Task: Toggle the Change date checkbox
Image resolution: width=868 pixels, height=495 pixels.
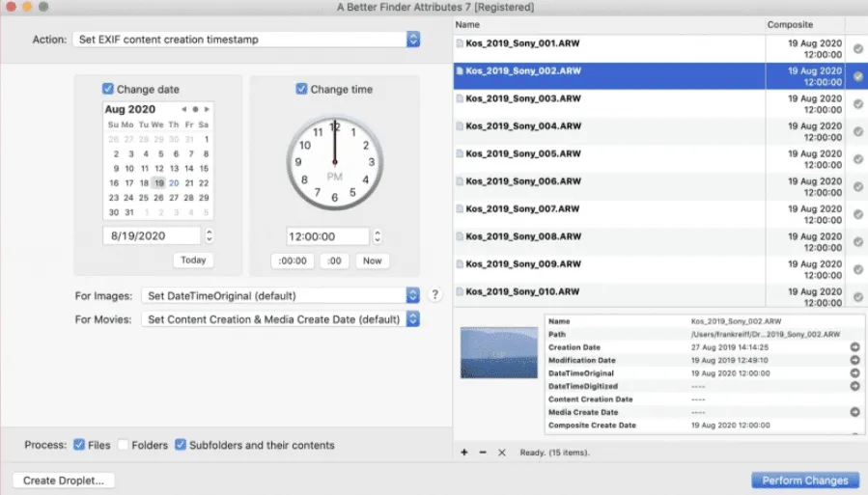Action: coord(107,89)
